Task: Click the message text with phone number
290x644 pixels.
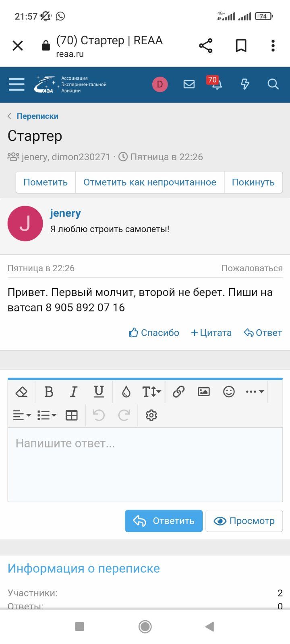Action: pos(140,300)
